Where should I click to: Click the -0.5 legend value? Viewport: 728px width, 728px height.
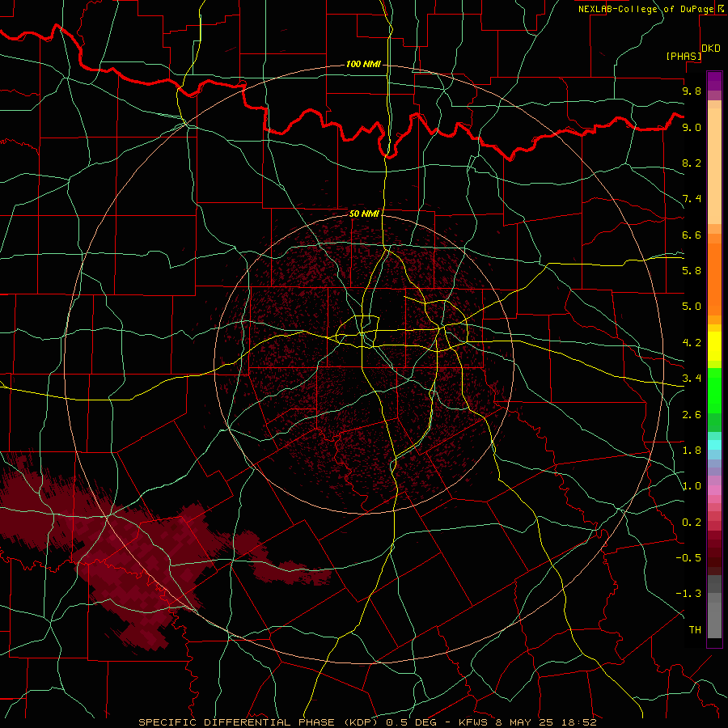pos(688,558)
